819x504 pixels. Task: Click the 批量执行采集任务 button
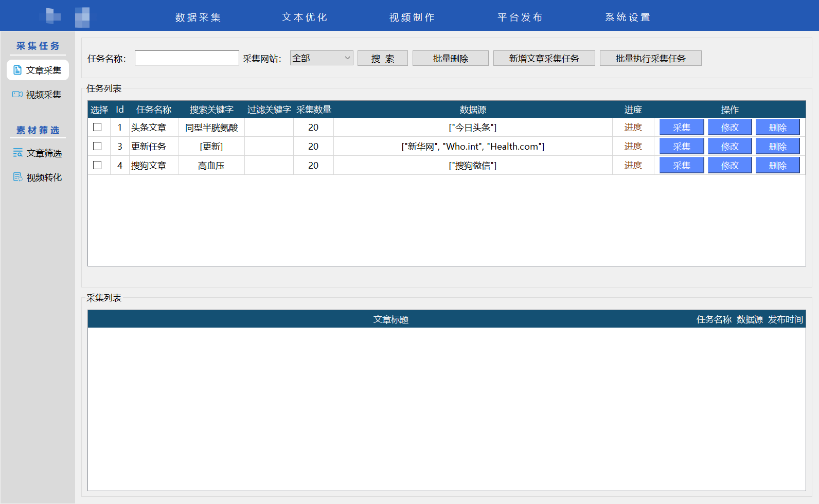coord(651,58)
